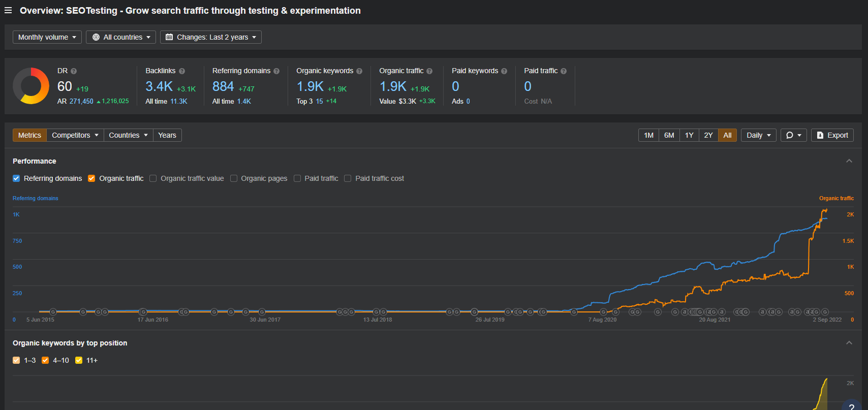This screenshot has width=868, height=410.
Task: Open the Countries dropdown
Action: point(128,135)
